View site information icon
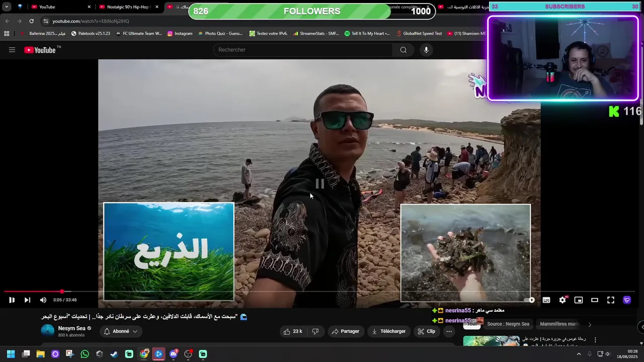The height and width of the screenshot is (362, 644). [45, 21]
